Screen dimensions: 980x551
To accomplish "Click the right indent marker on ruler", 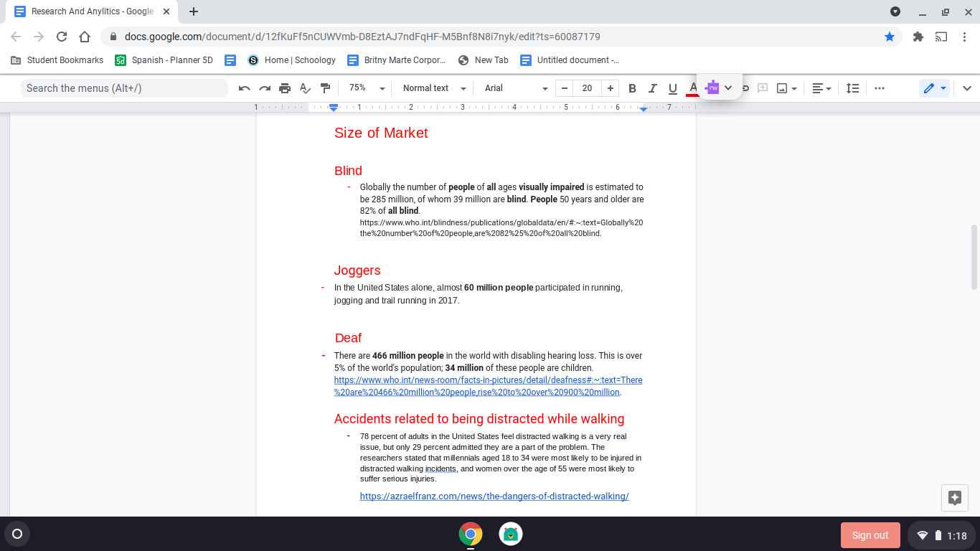I will pyautogui.click(x=644, y=108).
